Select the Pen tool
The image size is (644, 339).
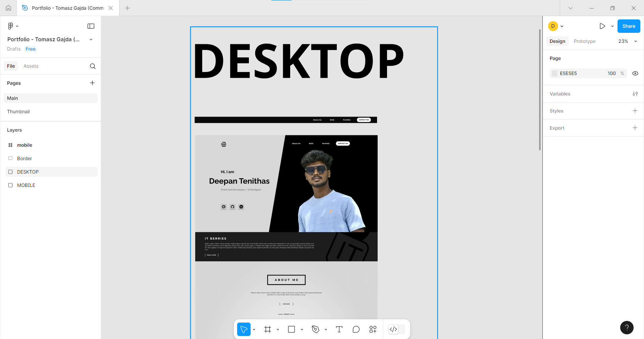[315, 329]
